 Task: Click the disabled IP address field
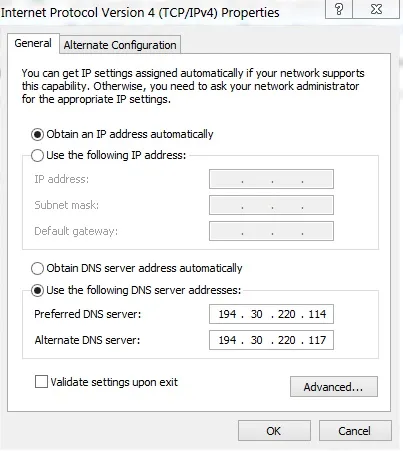coord(271,179)
